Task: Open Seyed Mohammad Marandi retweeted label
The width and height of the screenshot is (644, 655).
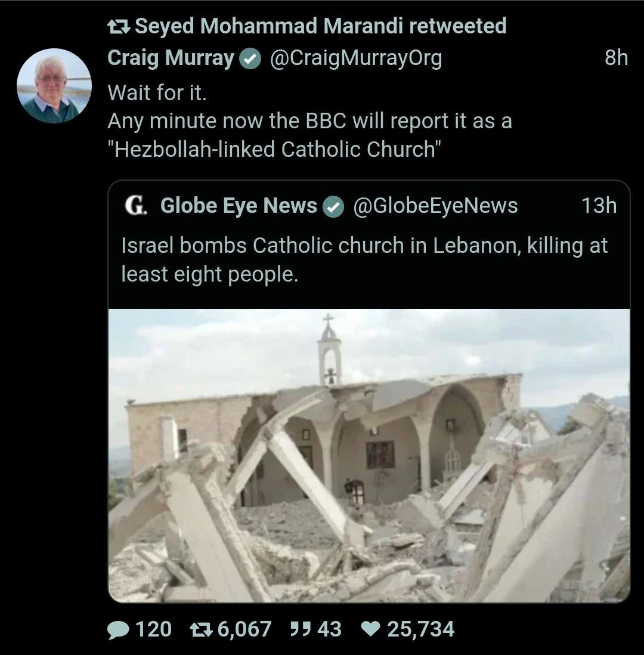Action: coord(321,26)
